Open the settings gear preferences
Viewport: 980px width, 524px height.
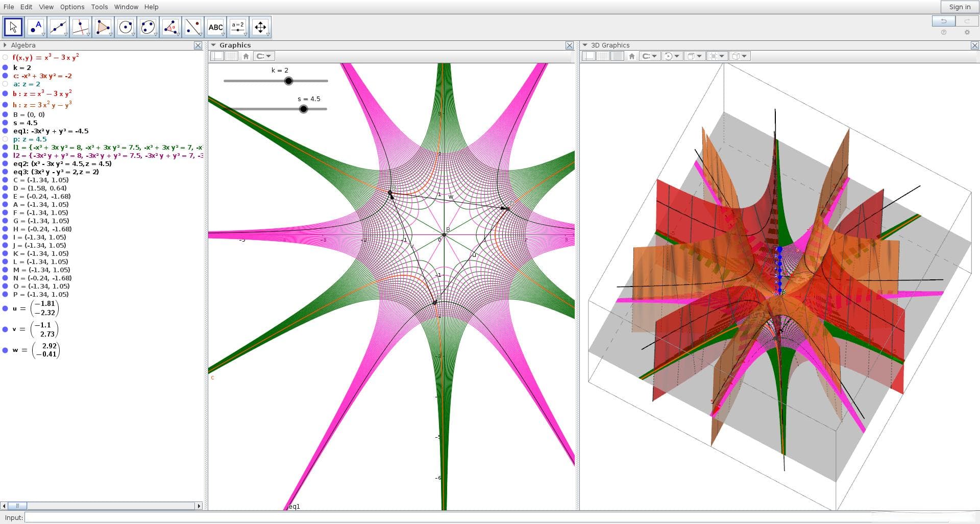pos(967,32)
